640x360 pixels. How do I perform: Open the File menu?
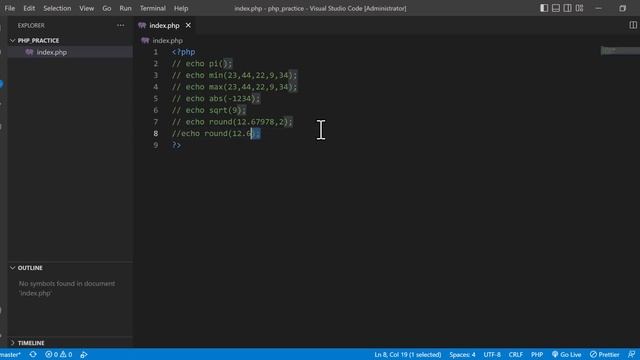click(x=9, y=8)
